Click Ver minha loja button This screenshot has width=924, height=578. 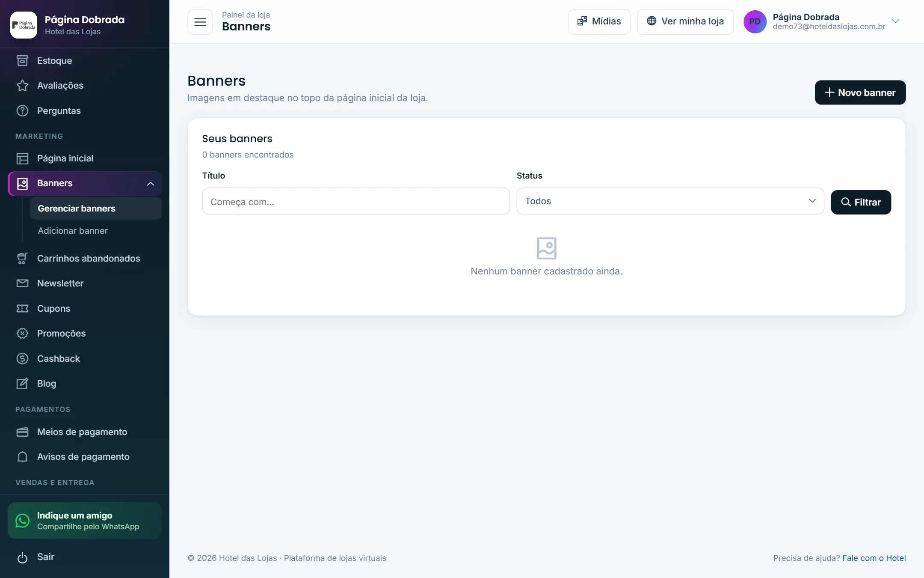(685, 21)
